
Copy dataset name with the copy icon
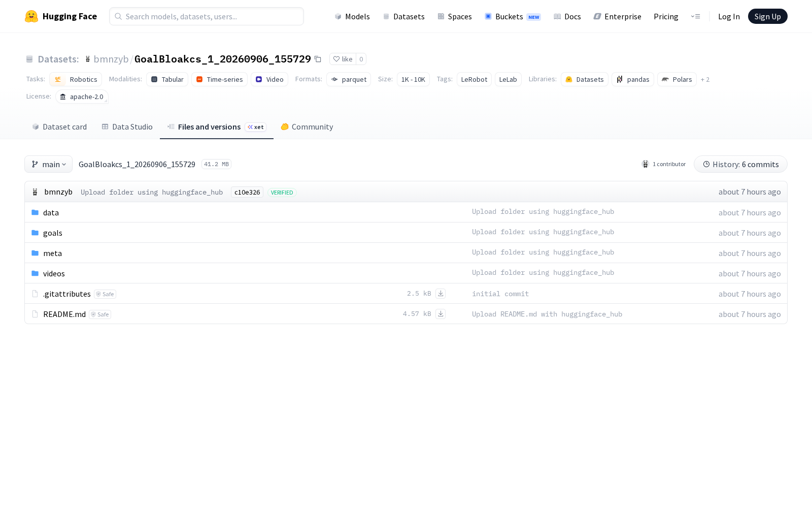click(318, 59)
